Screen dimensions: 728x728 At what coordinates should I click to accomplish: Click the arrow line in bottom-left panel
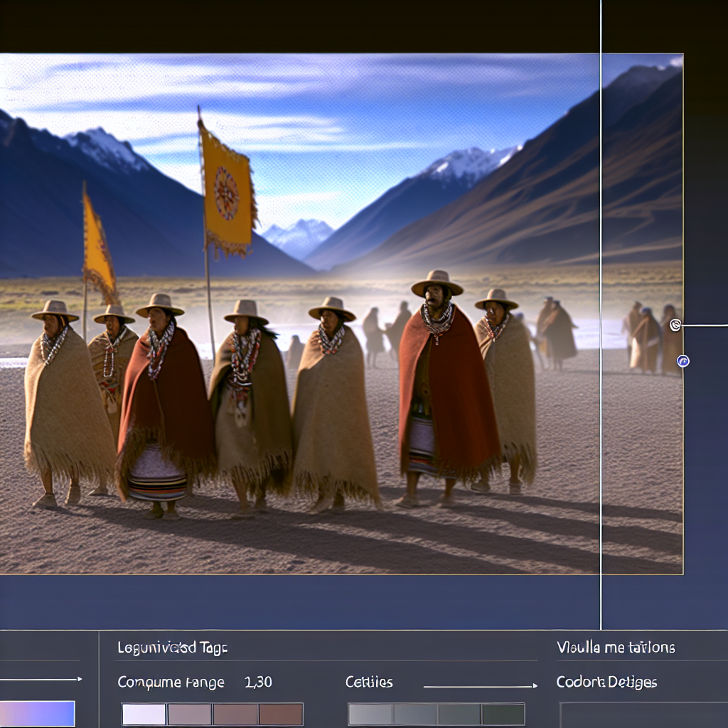click(41, 680)
